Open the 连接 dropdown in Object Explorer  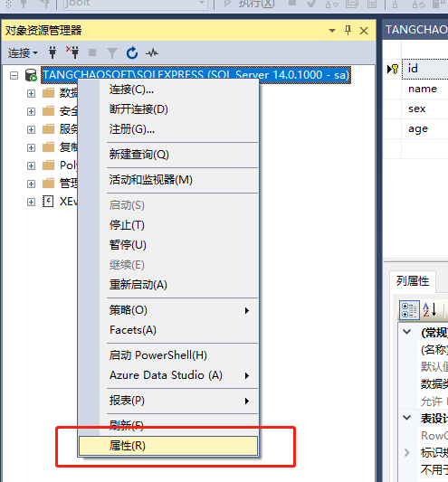click(23, 53)
